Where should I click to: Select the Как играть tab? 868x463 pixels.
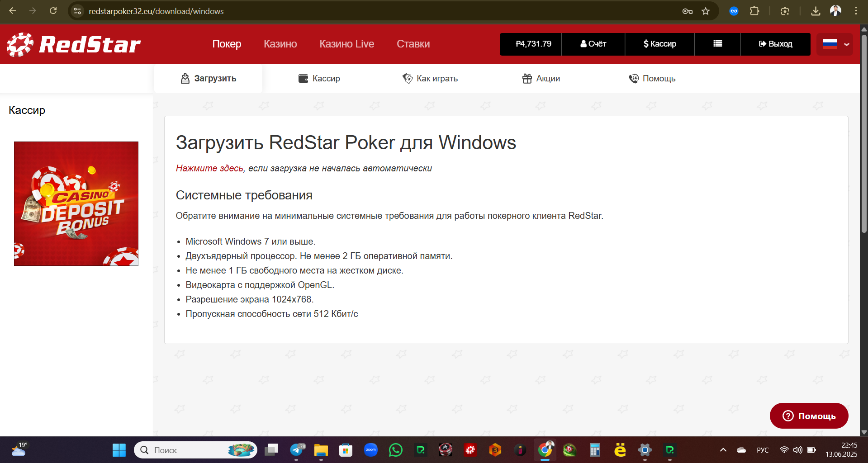430,79
